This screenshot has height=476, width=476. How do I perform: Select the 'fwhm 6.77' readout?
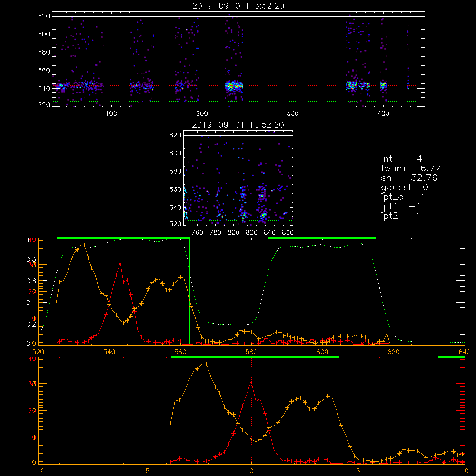pyautogui.click(x=410, y=168)
